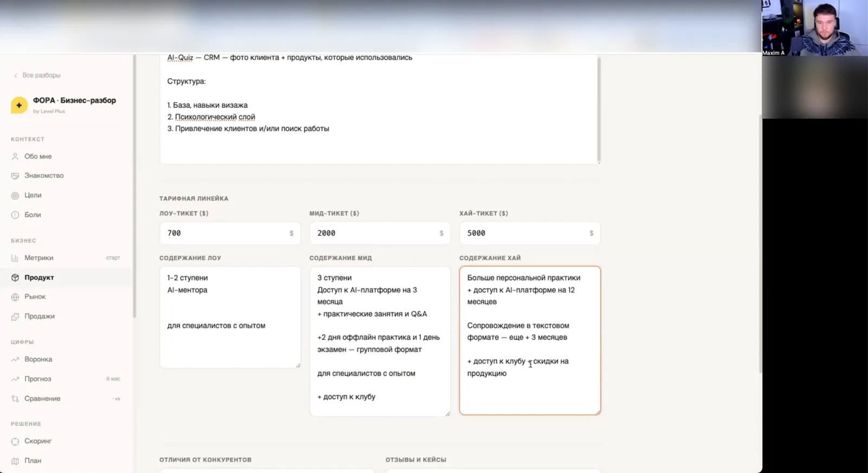868x473 pixels.
Task: Open Скоринг page
Action: pos(38,441)
